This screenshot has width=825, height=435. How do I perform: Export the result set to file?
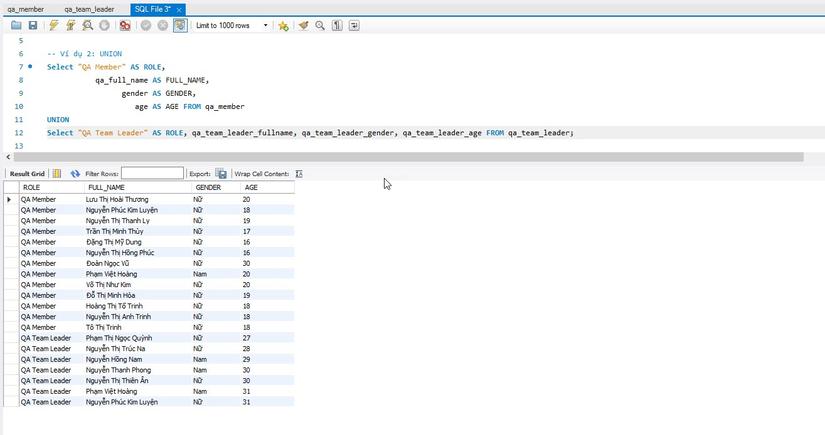[221, 173]
